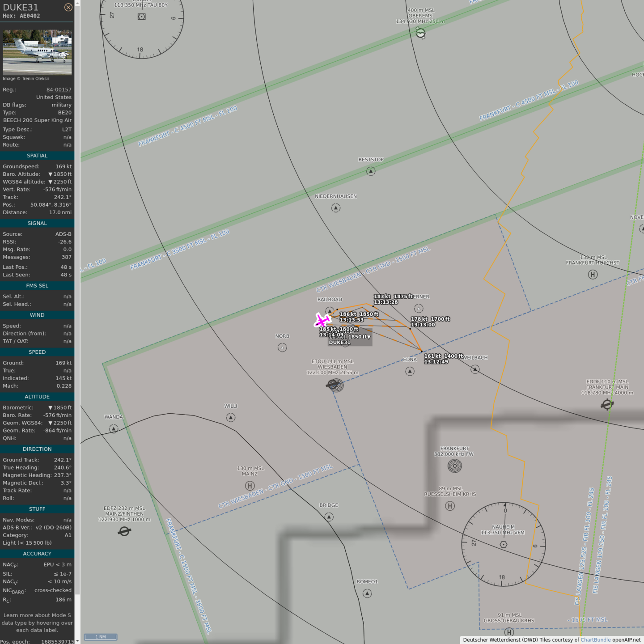The width and height of the screenshot is (644, 644).
Task: Click the Mainz heliport H icon
Action: click(250, 486)
